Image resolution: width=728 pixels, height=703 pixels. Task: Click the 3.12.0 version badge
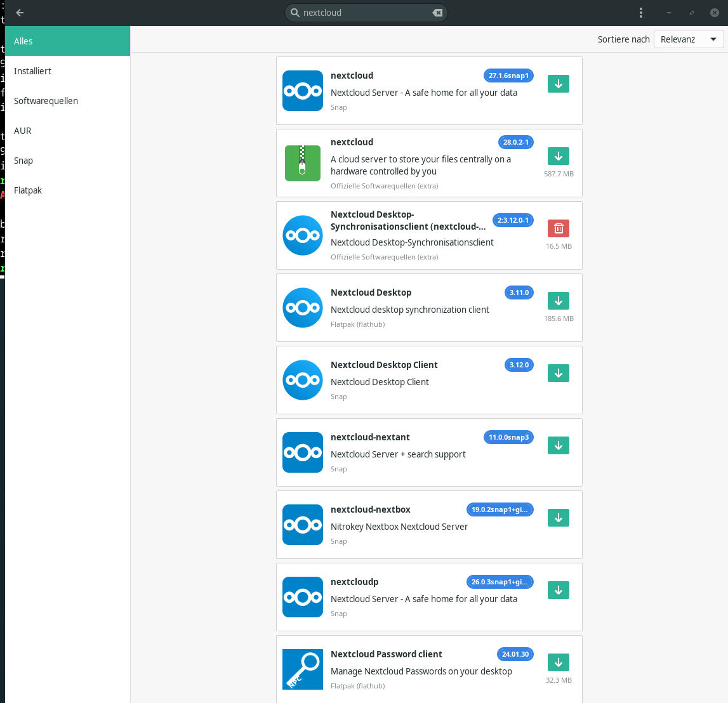coord(519,365)
